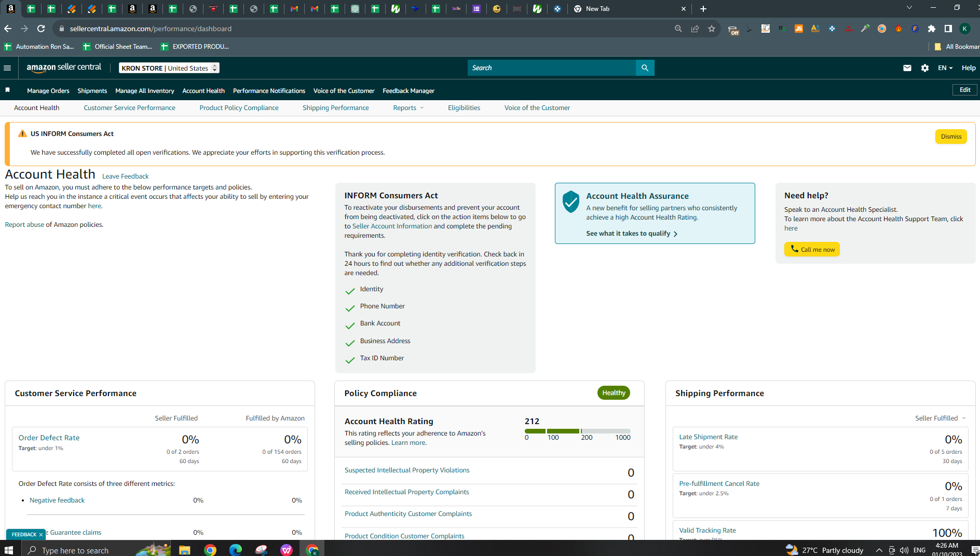Viewport: 980px width, 556px height.
Task: Switch to Product Policy Compliance tab
Action: (x=239, y=108)
